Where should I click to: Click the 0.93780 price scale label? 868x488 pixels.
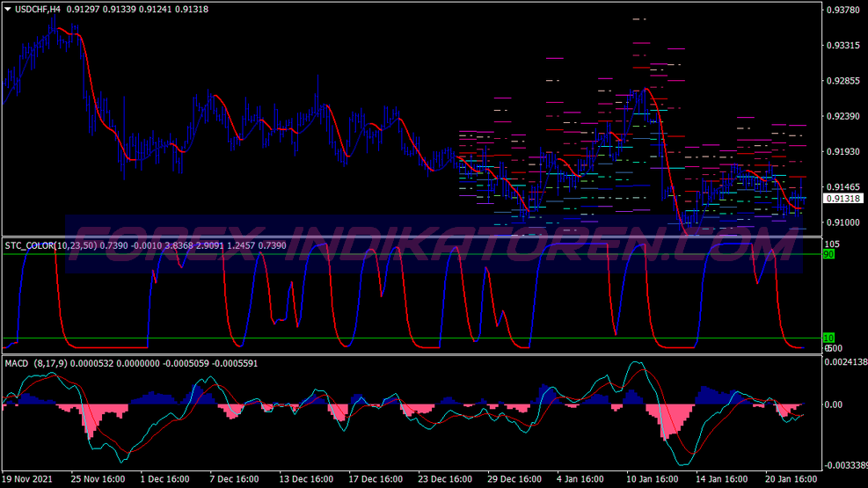[x=842, y=11]
